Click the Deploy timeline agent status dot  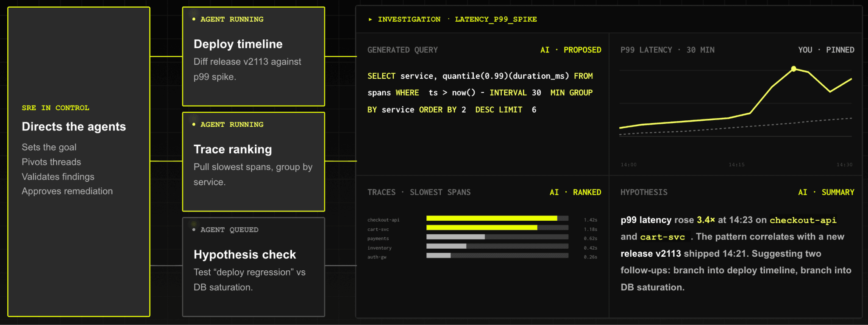(x=194, y=19)
